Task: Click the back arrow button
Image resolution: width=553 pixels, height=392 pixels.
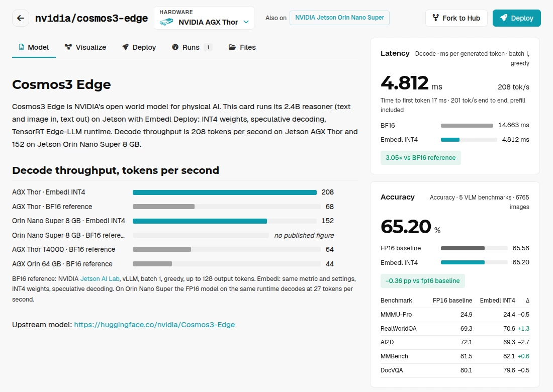Action: pos(21,18)
